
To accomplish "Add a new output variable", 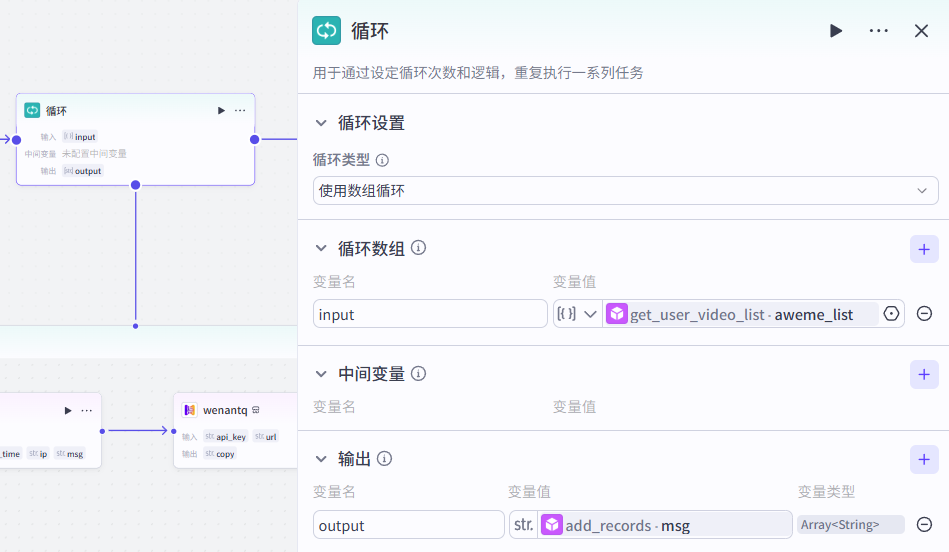I will pyautogui.click(x=924, y=460).
